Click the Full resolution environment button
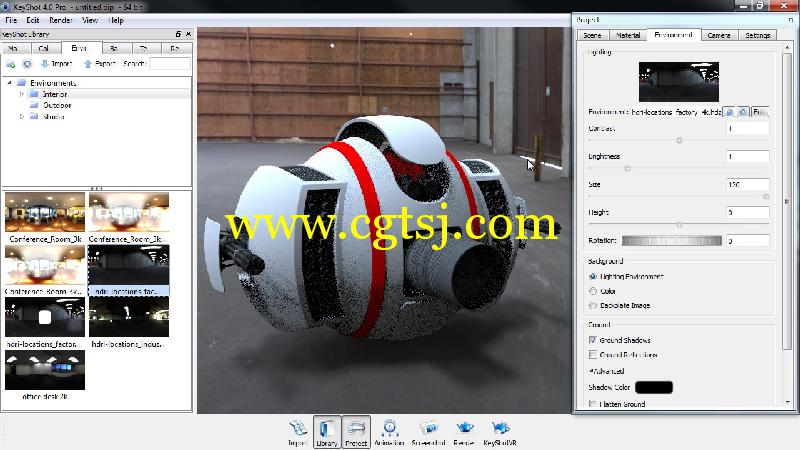The image size is (800, 450). pos(760,112)
